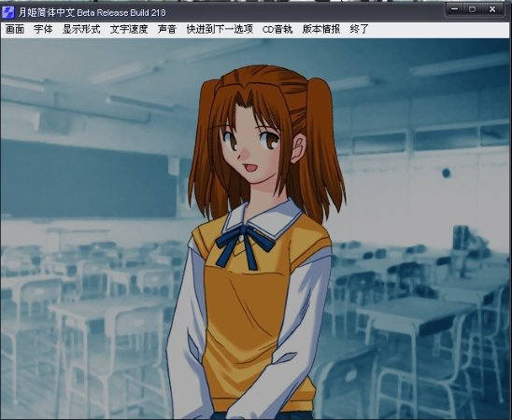
Task: Open the 显示形式 menu
Action: (81, 29)
